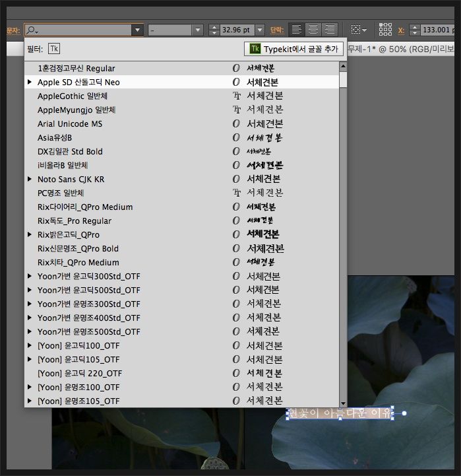Select the Arial Unicode MS font
Viewport: 461px width, 476px height.
[x=181, y=124]
